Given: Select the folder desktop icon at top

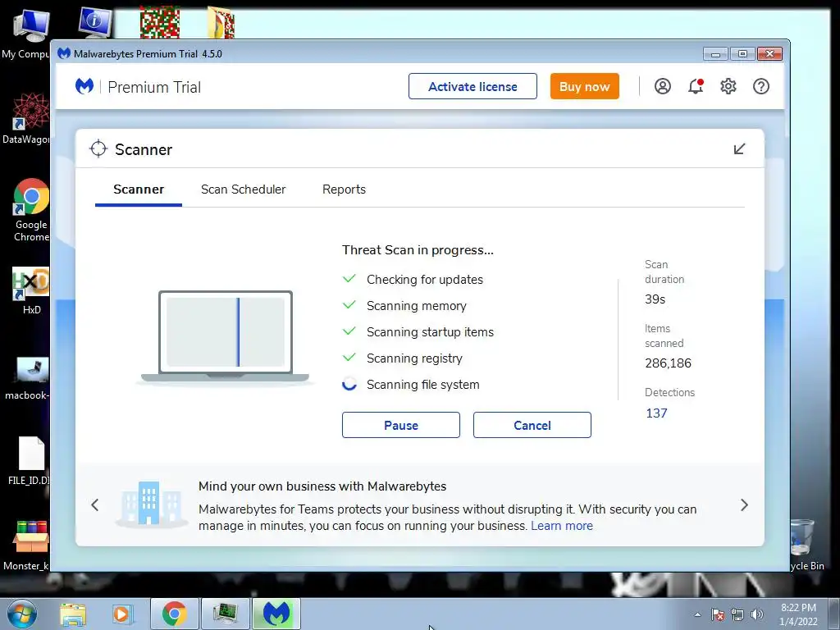Looking at the screenshot, I should click(221, 22).
